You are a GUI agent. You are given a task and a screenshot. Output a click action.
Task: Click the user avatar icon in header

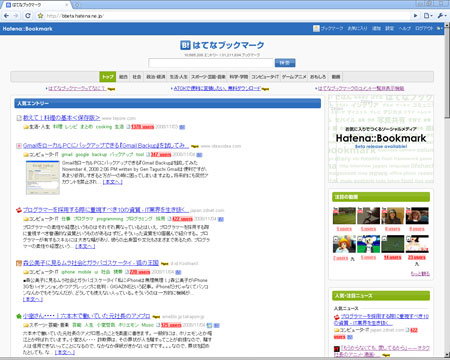point(316,29)
